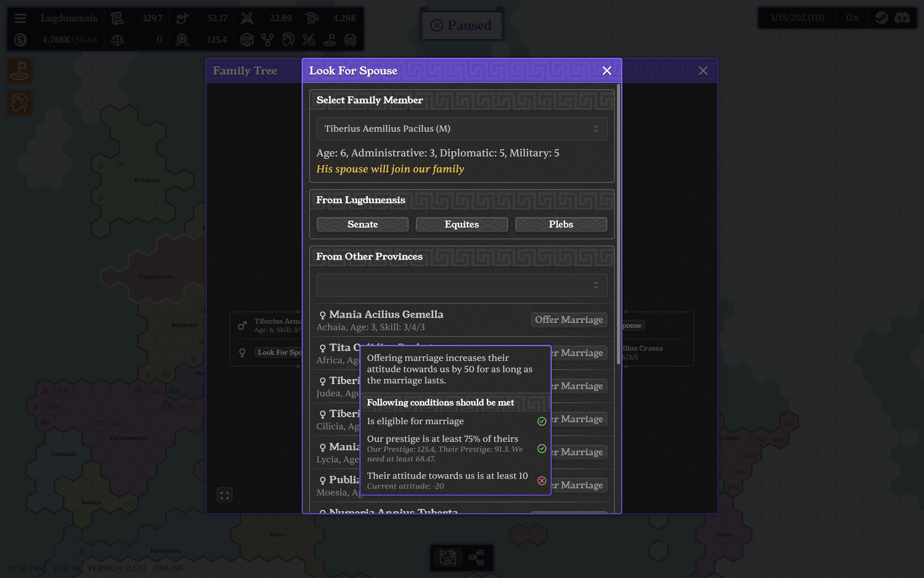
Task: Click the scrollbar in Look For Spouse dialog
Action: (618, 224)
